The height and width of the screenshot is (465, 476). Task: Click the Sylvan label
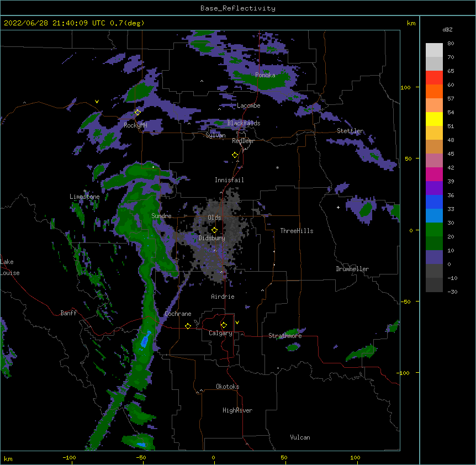215,135
